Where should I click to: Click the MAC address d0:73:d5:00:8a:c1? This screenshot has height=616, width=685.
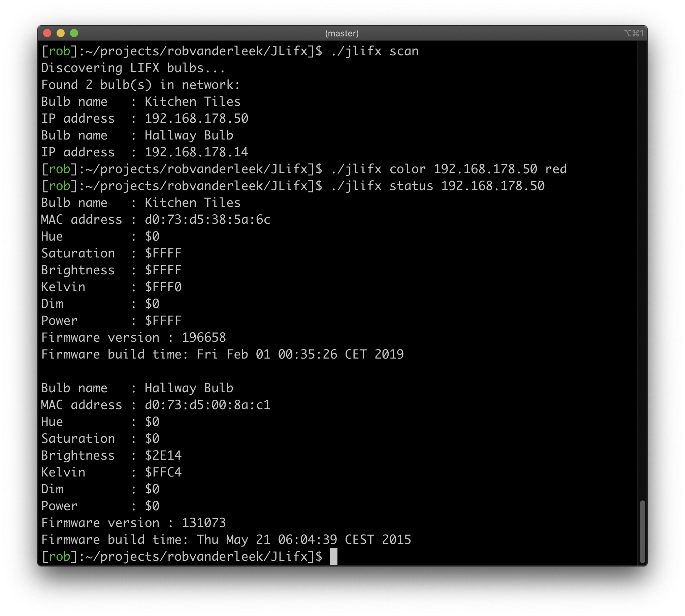pyautogui.click(x=207, y=405)
